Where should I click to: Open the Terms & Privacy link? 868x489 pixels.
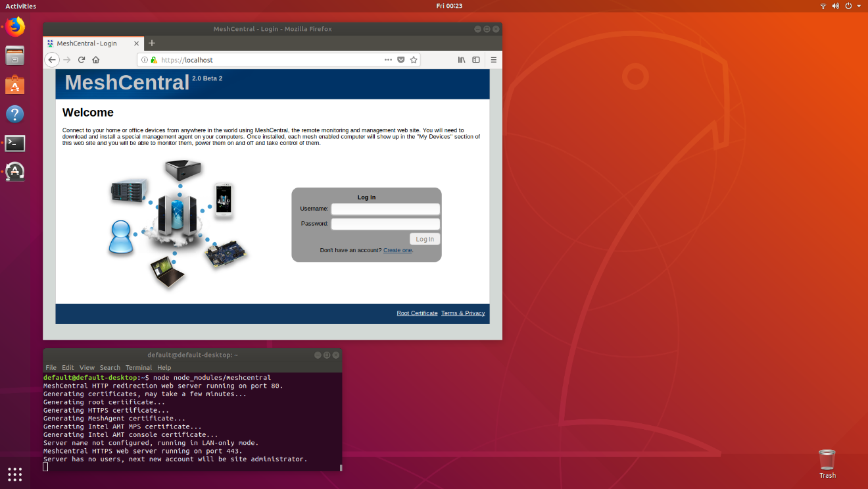tap(463, 313)
